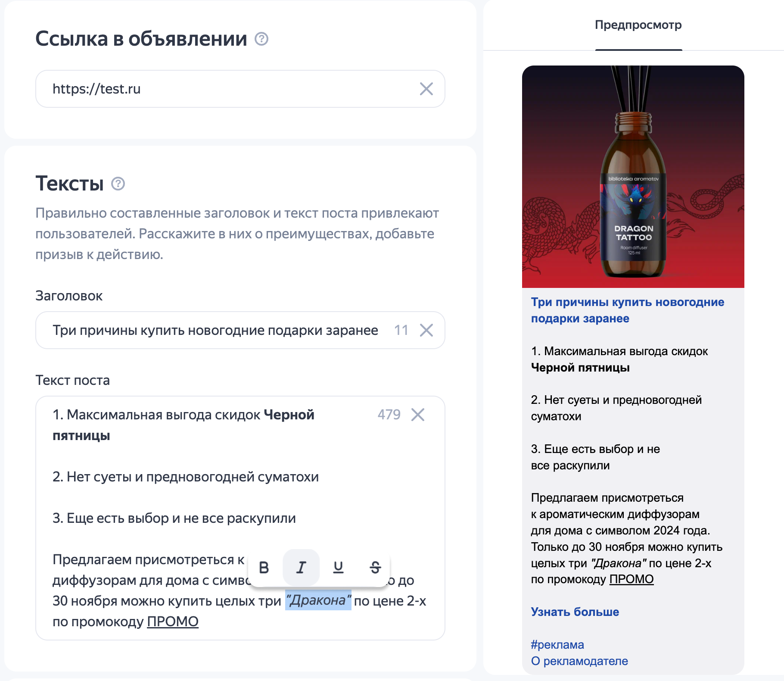Open the "О рекламодателе" link
This screenshot has height=681, width=784.
(x=579, y=661)
